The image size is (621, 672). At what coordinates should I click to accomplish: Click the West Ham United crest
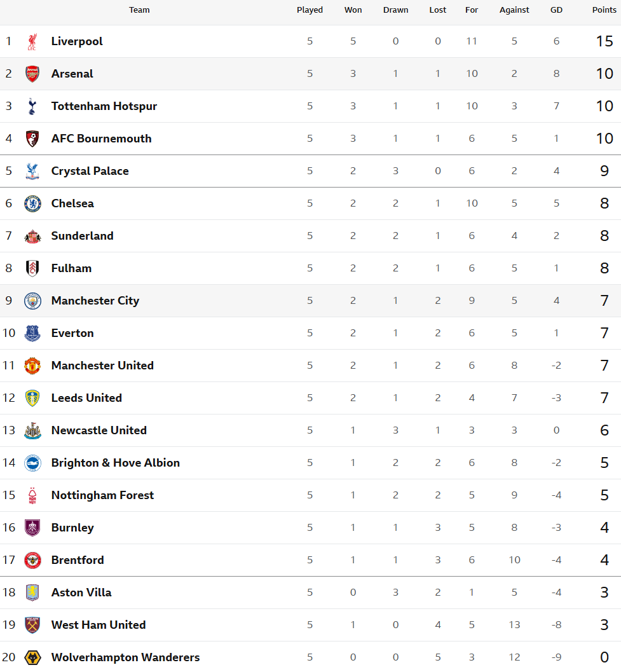(x=32, y=625)
